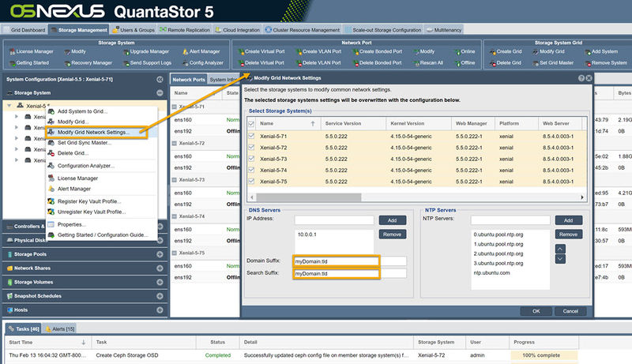Click Add System toolbar item

click(x=601, y=51)
